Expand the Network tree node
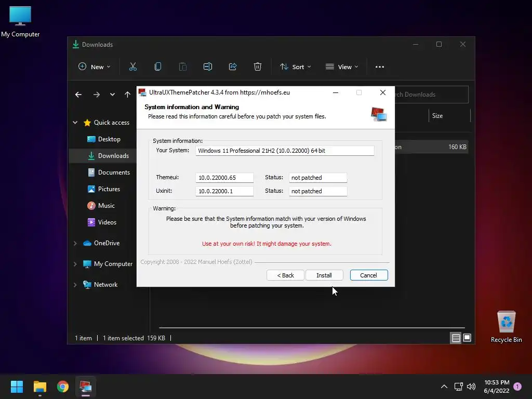532x399 pixels. (75, 285)
